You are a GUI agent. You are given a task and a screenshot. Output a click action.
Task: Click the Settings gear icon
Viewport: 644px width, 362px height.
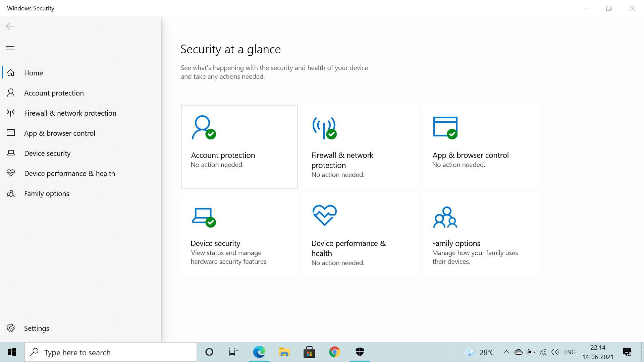point(11,328)
